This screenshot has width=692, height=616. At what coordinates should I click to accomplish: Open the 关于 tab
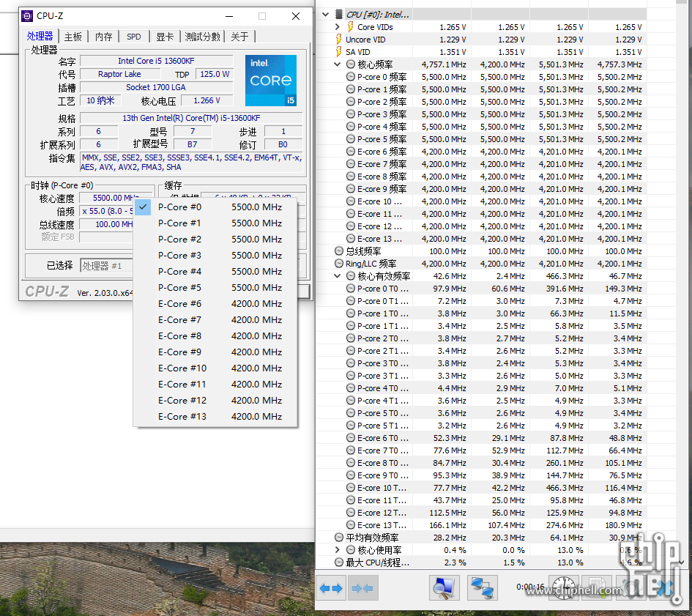239,37
